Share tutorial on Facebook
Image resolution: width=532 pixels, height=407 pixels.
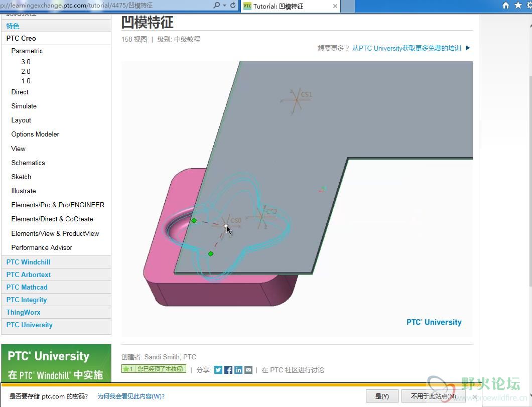click(x=228, y=370)
